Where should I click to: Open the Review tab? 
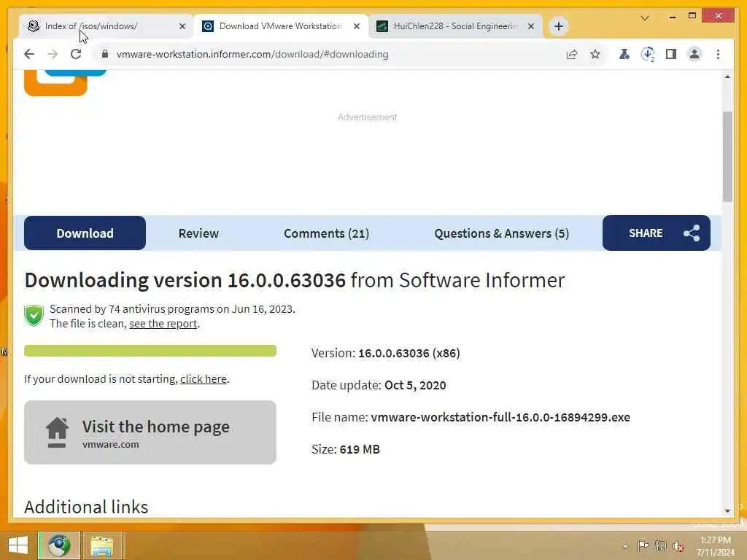tap(198, 233)
